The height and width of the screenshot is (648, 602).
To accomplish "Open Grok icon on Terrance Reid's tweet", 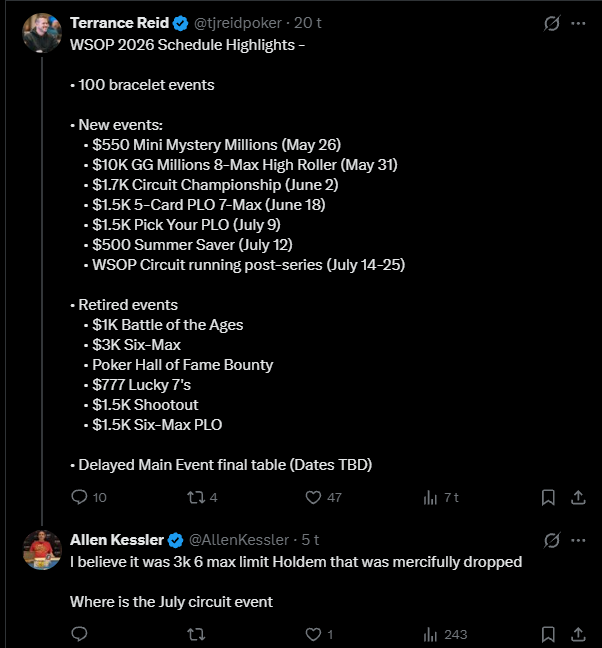I will pyautogui.click(x=549, y=23).
